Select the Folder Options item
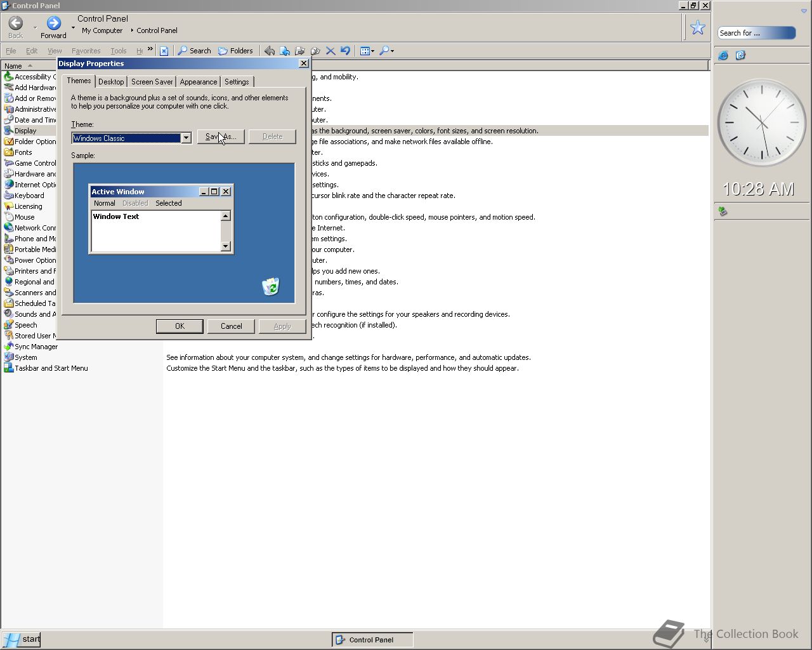812x650 pixels. click(30, 142)
